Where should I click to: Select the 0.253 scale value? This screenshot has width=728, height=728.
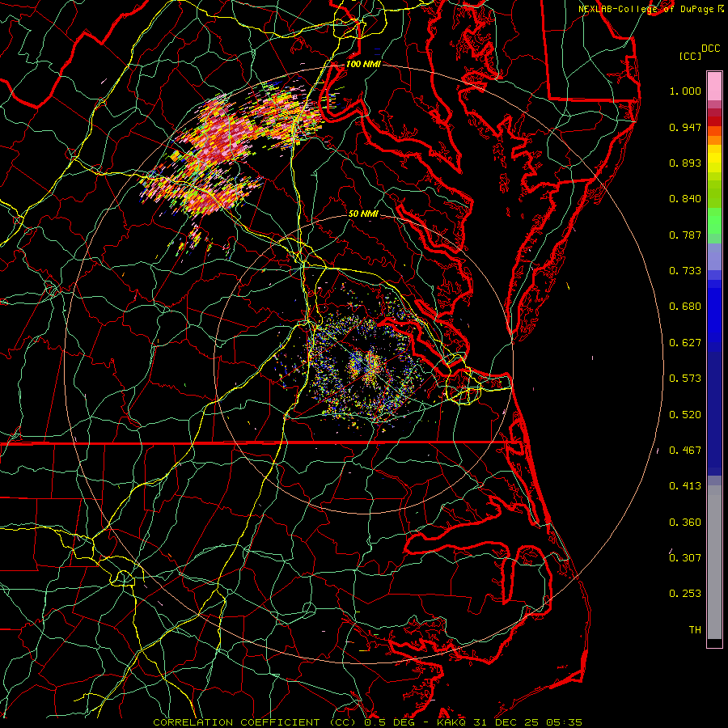[x=685, y=594]
